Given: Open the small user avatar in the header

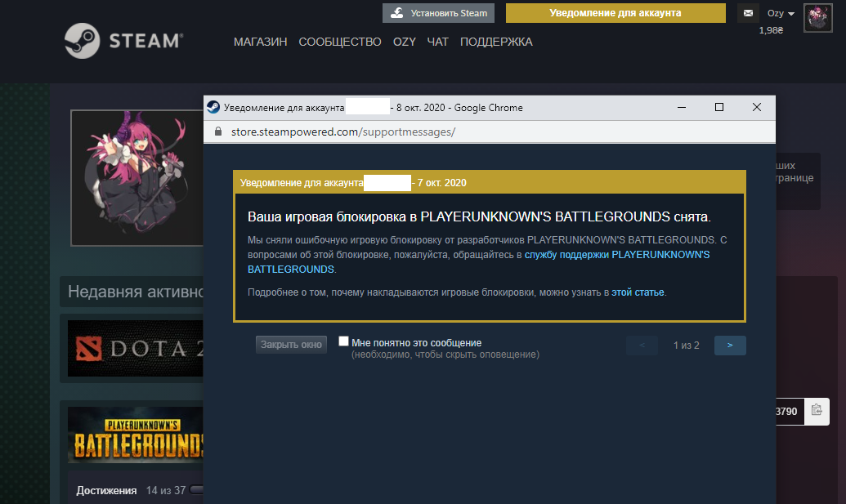Looking at the screenshot, I should pyautogui.click(x=818, y=18).
